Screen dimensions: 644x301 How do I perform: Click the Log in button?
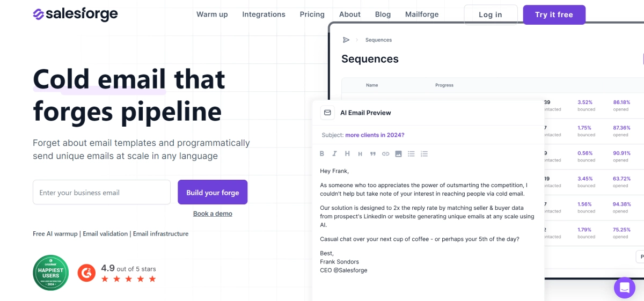coord(491,14)
